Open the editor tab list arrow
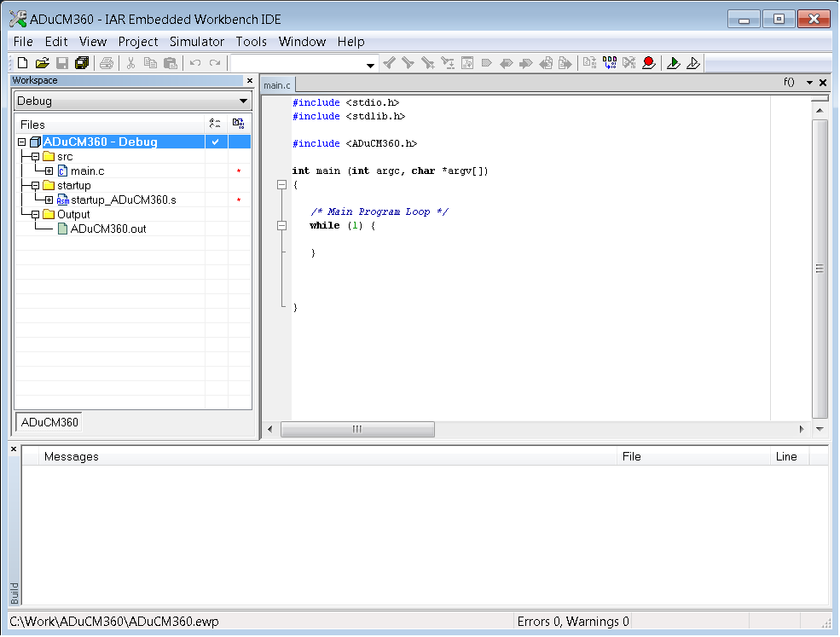Screen dimensions: 840x637 (809, 83)
